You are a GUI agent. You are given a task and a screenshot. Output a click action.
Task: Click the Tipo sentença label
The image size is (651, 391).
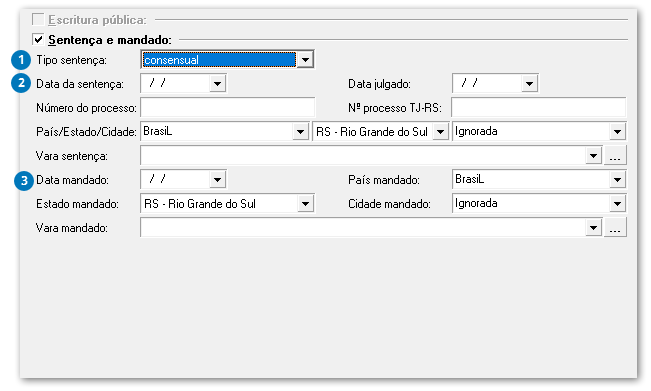(71, 60)
